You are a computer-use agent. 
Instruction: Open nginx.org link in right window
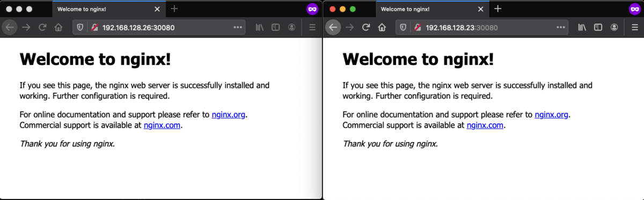552,114
